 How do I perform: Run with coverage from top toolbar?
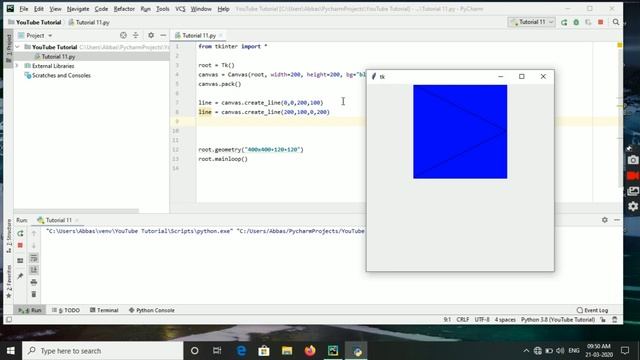588,22
